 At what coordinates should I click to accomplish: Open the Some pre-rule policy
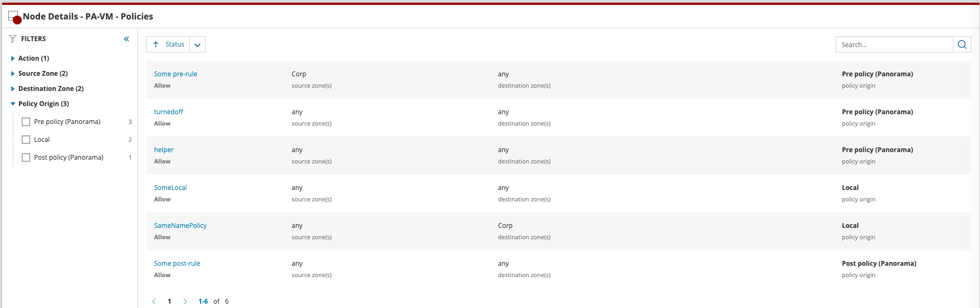[x=175, y=74]
